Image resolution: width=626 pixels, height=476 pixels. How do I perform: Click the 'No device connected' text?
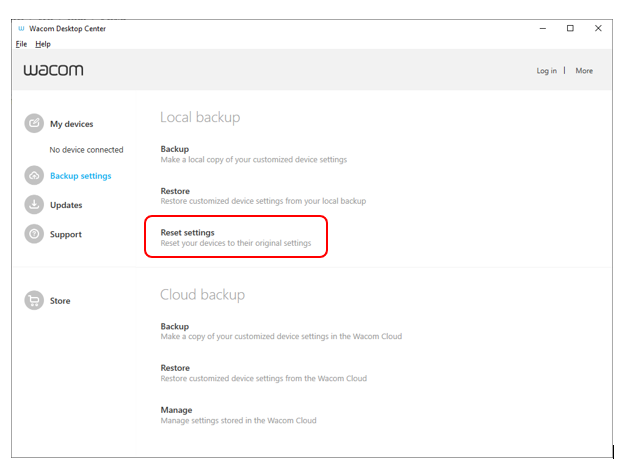point(86,150)
